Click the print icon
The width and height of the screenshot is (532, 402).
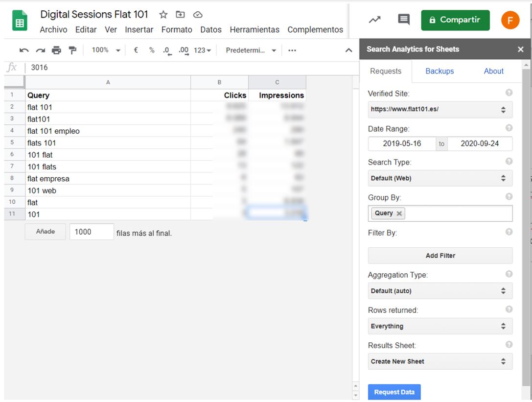tap(56, 50)
